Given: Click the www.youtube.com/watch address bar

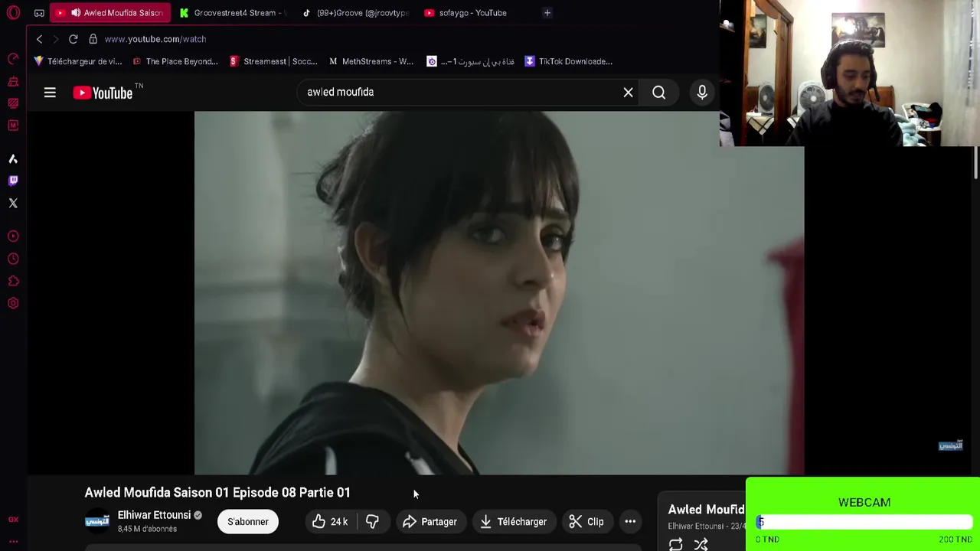Looking at the screenshot, I should pos(155,39).
